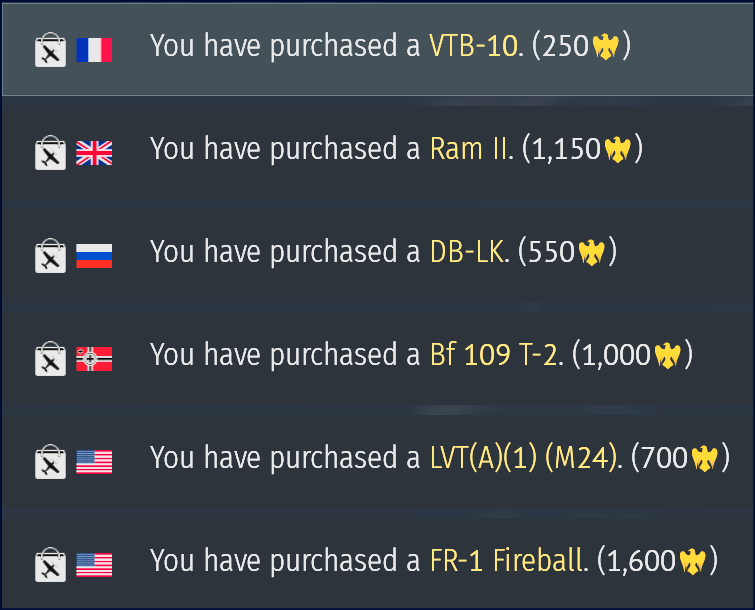Click the golden eagle icon after 1,600
This screenshot has height=610, width=755.
coord(693,561)
